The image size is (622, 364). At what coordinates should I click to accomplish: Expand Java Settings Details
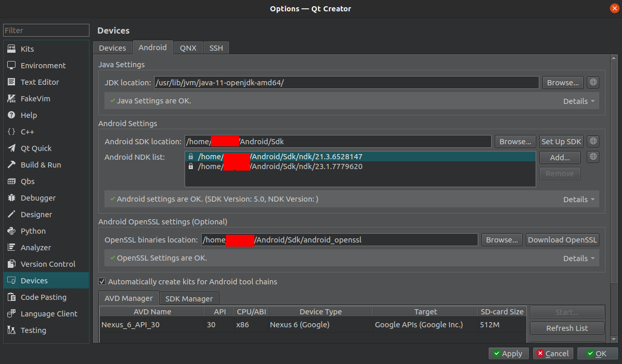579,101
